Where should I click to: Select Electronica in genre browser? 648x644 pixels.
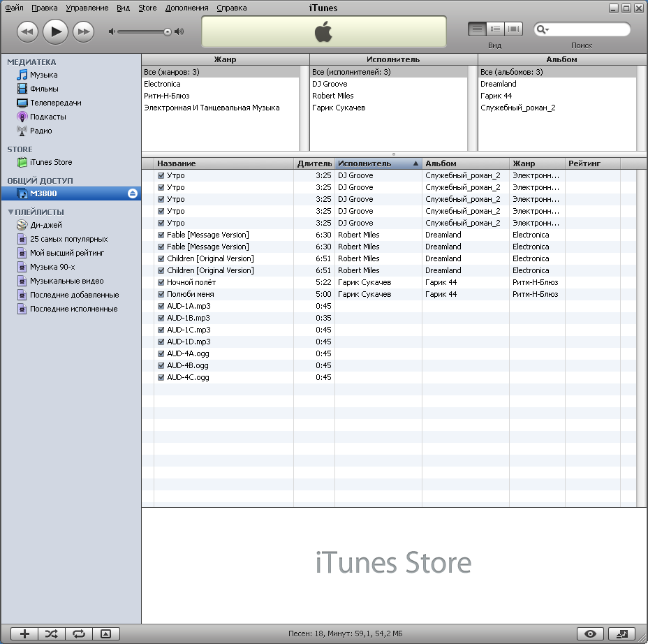(x=220, y=84)
